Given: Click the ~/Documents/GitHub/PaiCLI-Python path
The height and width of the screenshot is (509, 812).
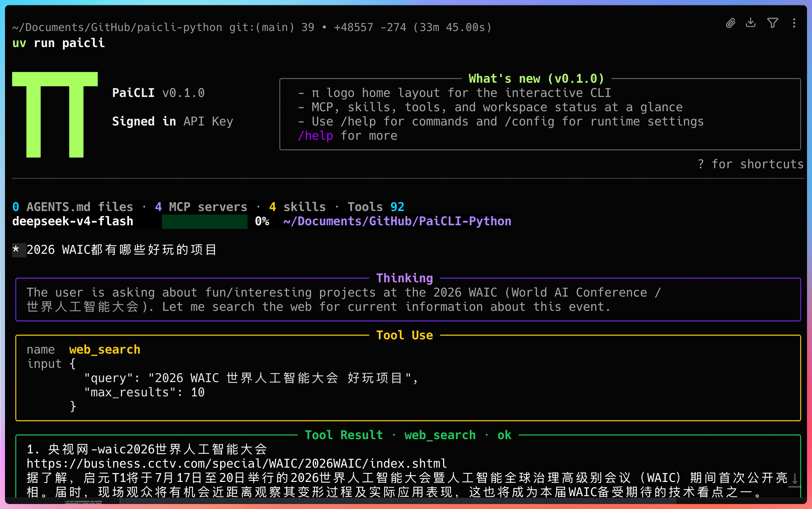Looking at the screenshot, I should [x=397, y=221].
